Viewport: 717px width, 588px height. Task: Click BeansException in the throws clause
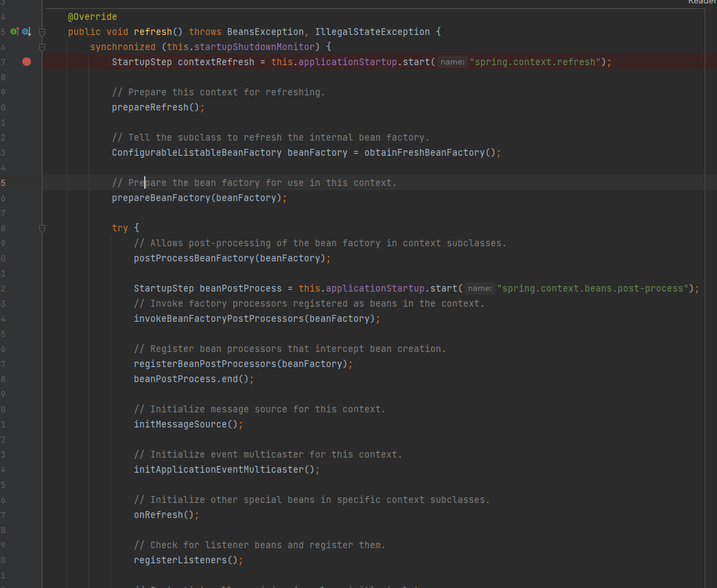click(x=266, y=32)
